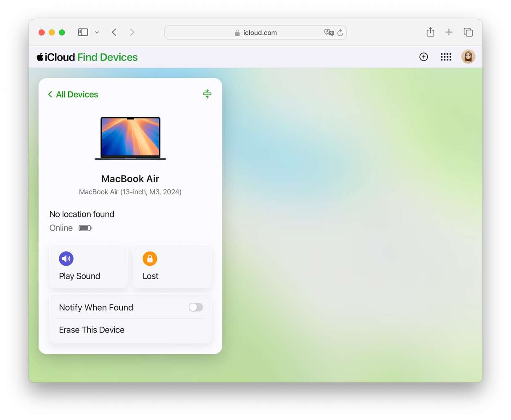Go forward to the next page

(132, 32)
